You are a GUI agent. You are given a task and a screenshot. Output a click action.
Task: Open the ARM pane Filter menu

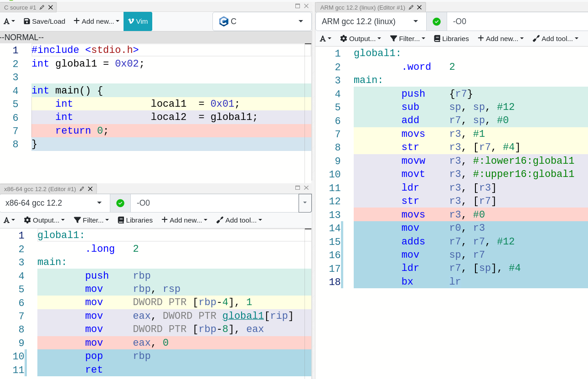click(x=407, y=38)
